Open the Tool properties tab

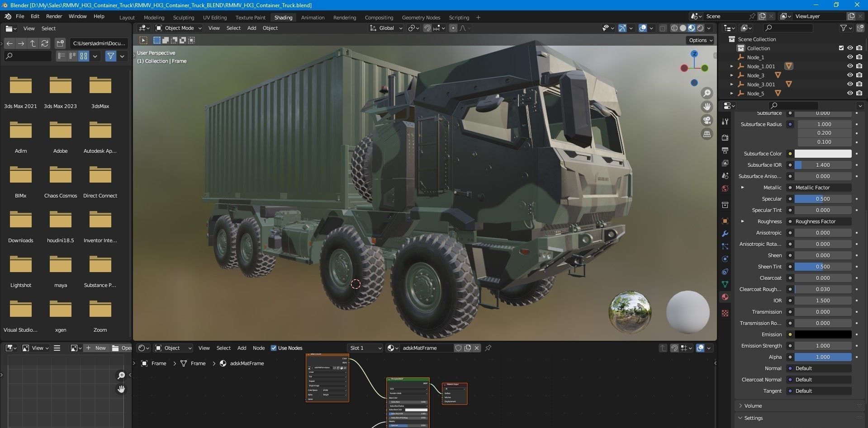[725, 122]
